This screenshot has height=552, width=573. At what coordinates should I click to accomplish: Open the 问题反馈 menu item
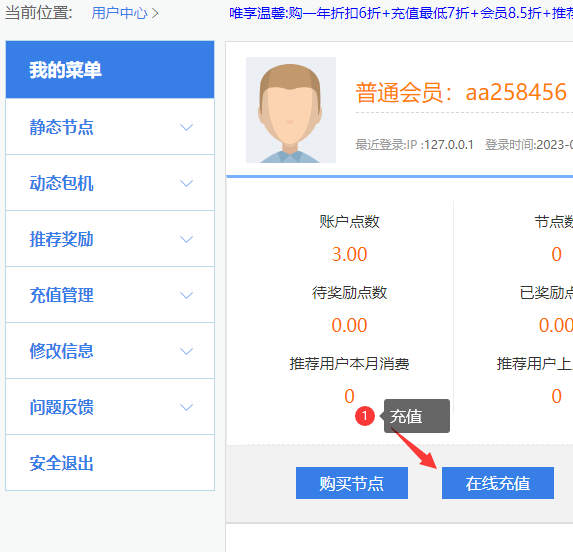coord(110,407)
